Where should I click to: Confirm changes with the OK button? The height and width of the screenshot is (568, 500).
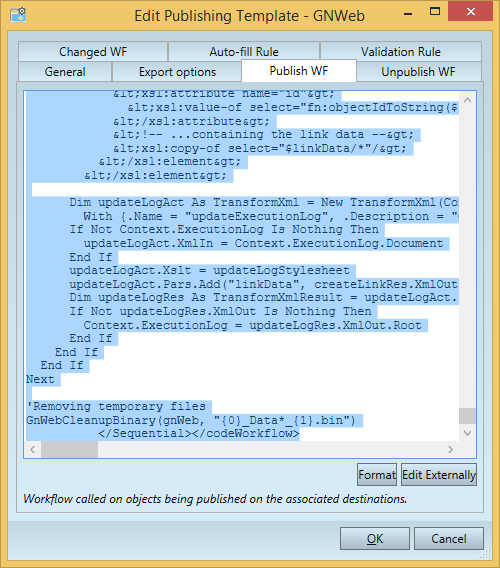pyautogui.click(x=375, y=539)
